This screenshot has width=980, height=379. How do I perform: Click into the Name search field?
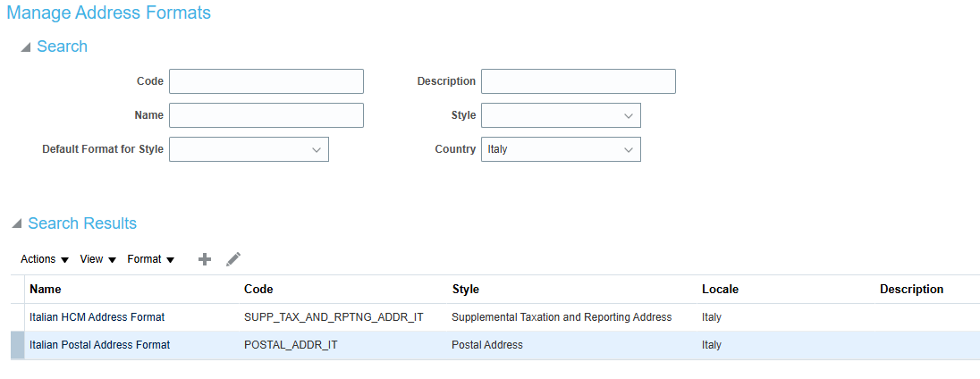266,115
